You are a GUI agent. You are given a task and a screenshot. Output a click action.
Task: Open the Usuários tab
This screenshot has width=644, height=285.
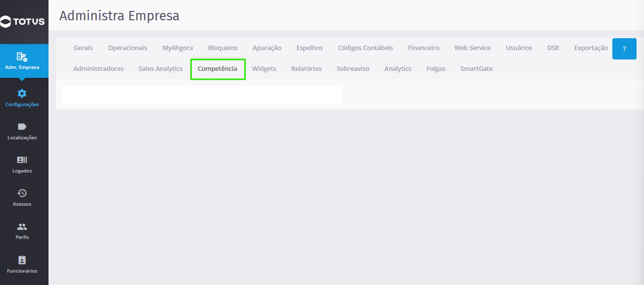(519, 48)
